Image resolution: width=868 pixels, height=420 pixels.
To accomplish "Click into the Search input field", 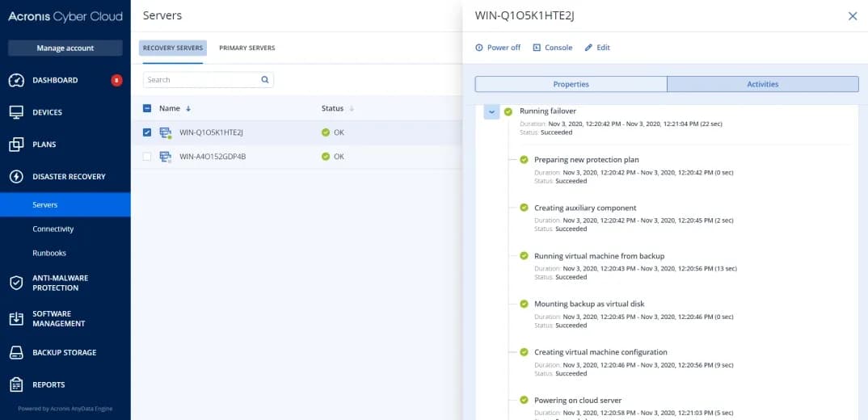I will click(x=202, y=80).
